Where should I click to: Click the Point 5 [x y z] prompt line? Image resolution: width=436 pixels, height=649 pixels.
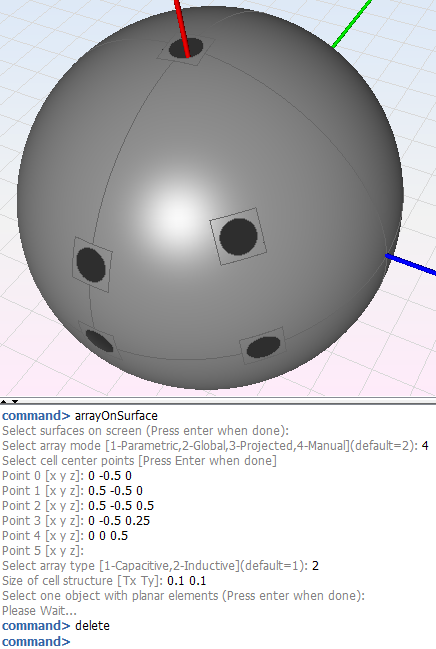coord(43,551)
